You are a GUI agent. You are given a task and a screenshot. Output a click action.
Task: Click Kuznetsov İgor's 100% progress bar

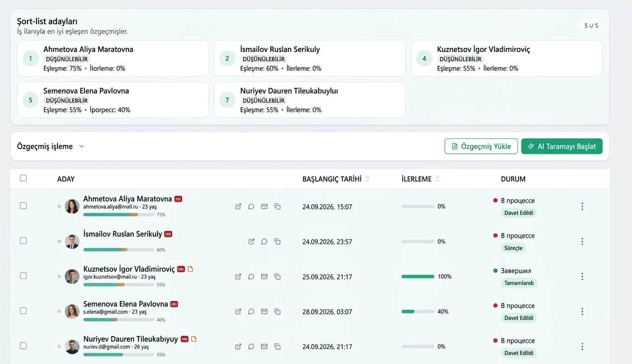[x=418, y=277]
